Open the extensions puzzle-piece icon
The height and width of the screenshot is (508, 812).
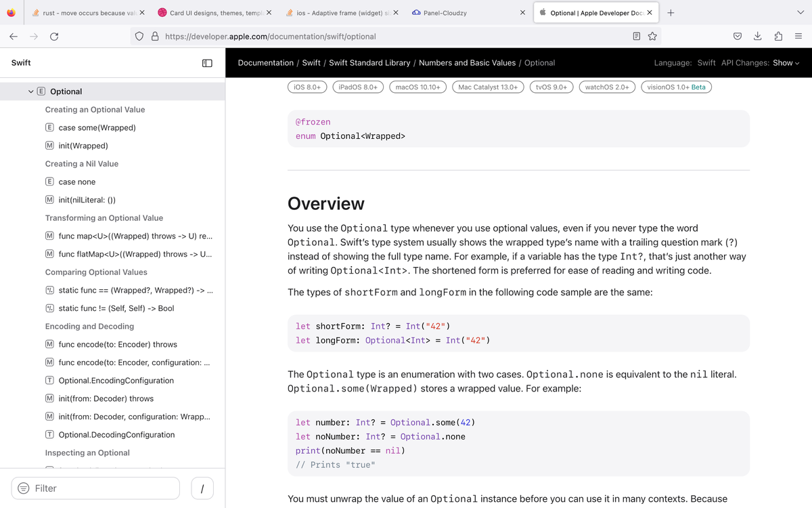(x=777, y=36)
